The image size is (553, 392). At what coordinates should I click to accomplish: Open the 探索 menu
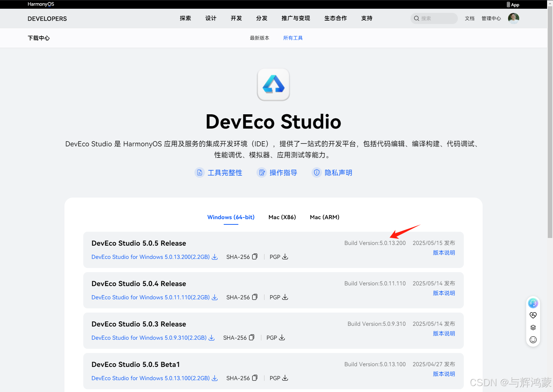[185, 18]
